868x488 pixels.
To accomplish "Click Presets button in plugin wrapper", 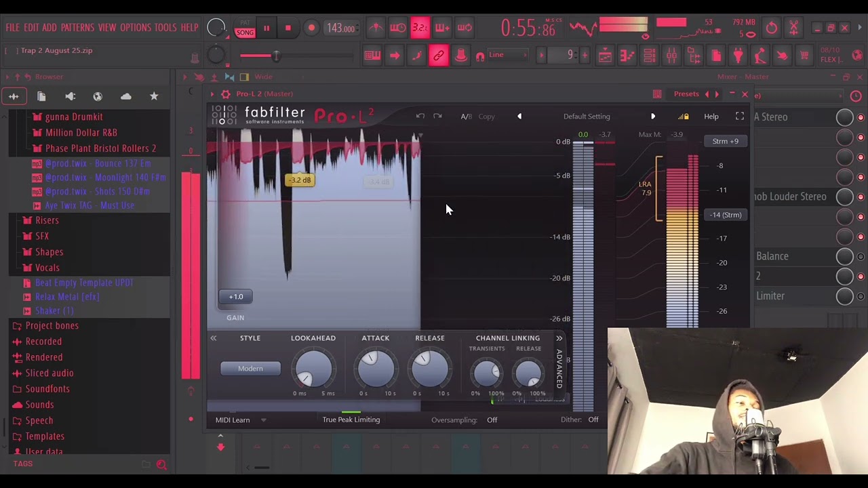I will point(686,94).
